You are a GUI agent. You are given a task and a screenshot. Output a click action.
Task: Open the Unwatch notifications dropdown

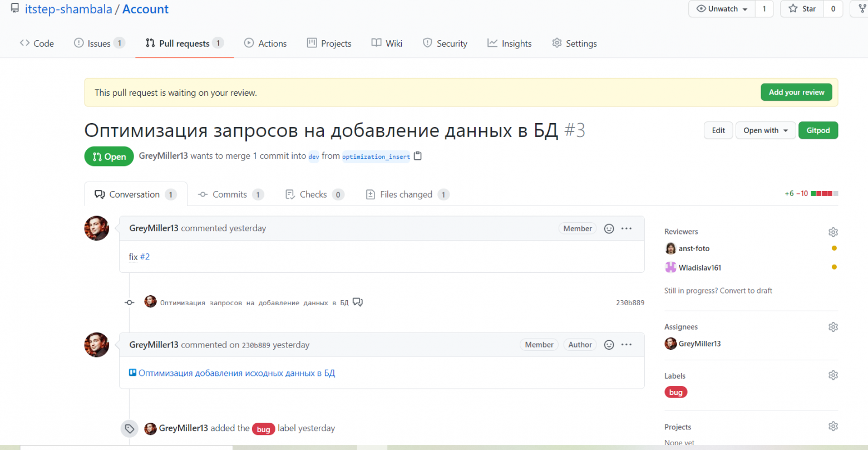pos(720,9)
